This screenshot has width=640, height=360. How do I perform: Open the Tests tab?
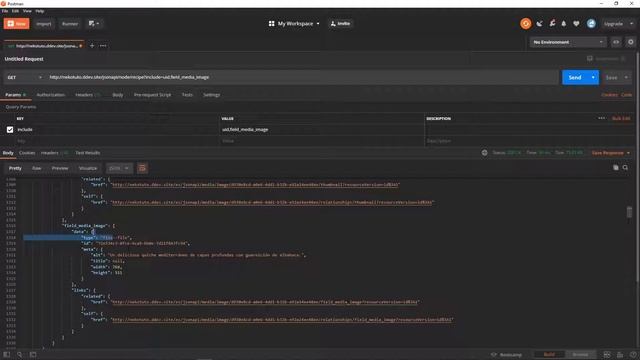[x=187, y=95]
